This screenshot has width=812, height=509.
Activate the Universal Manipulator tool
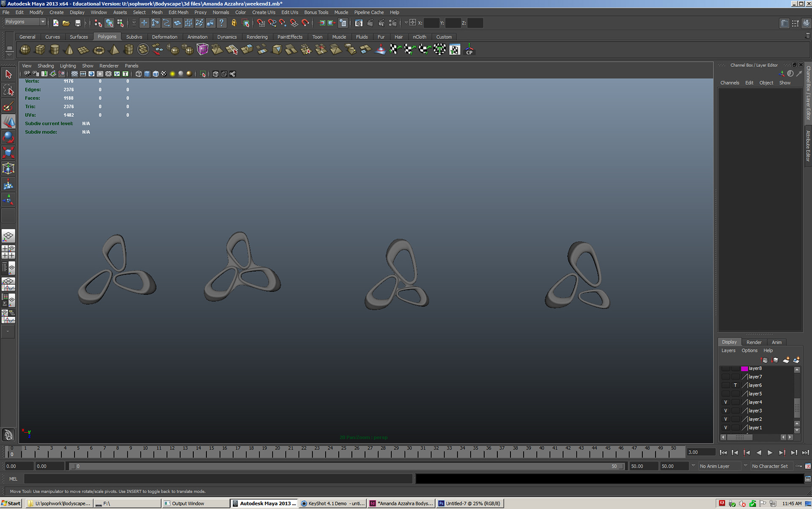8,168
